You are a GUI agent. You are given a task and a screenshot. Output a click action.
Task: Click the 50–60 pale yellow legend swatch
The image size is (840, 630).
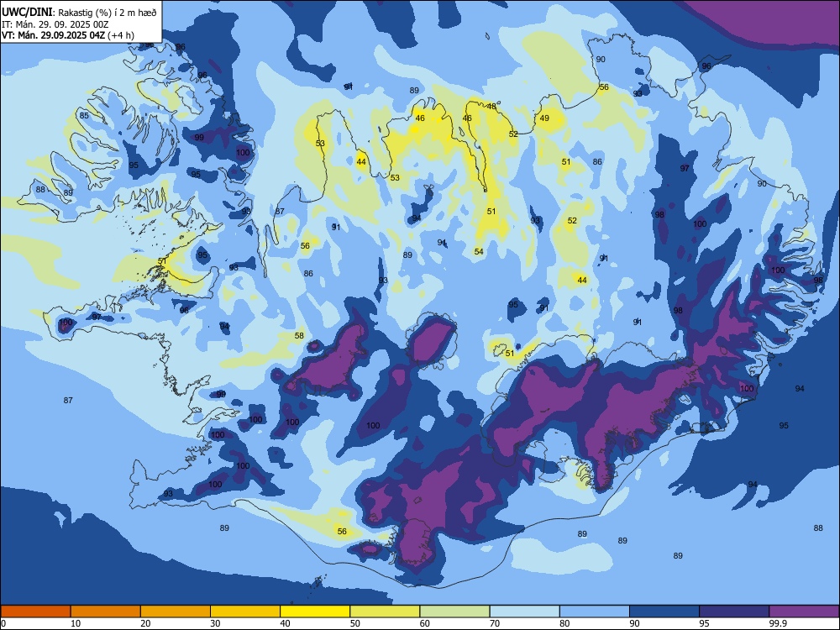click(x=385, y=612)
